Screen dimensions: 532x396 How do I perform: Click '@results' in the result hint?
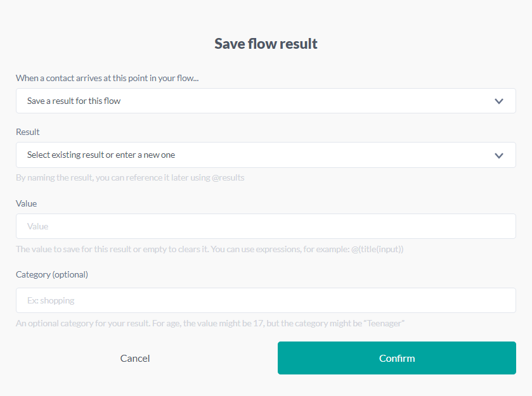[x=228, y=177]
